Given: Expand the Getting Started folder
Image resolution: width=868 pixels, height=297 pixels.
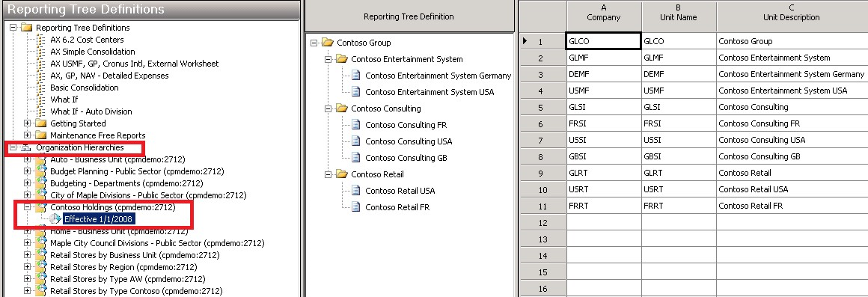Looking at the screenshot, I should [27, 123].
